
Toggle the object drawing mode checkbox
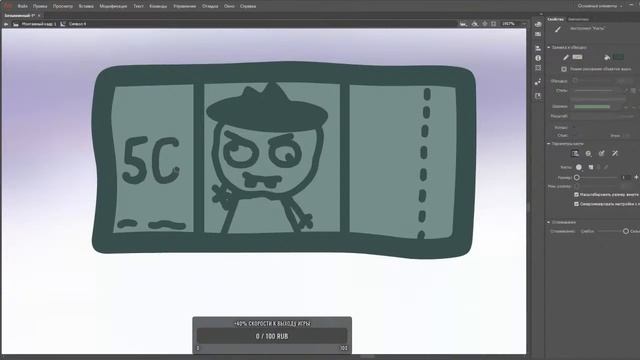point(564,69)
